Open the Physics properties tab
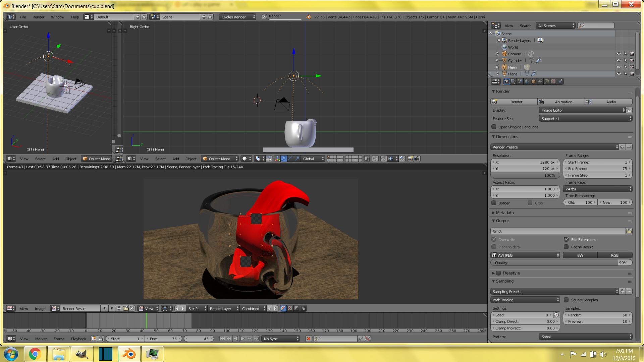This screenshot has width=644, height=362. pos(560,81)
